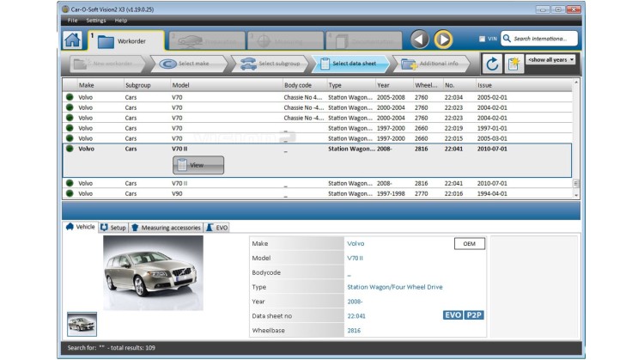This screenshot has width=644, height=360.
Task: Open the Settings menu
Action: pos(96,20)
